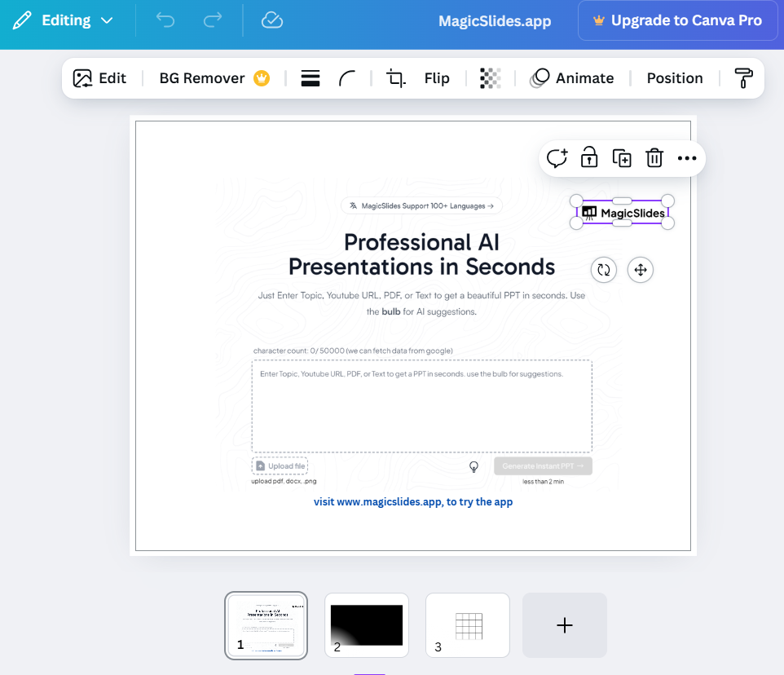Click MagicSlides Support 100+ Languages pill
Screen dimensions: 784x675
click(x=421, y=206)
